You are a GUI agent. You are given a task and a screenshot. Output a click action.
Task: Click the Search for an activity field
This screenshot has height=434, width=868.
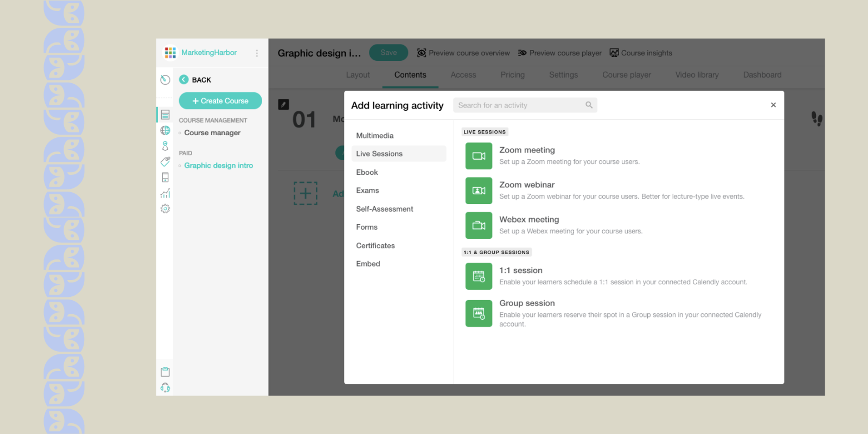(x=525, y=105)
